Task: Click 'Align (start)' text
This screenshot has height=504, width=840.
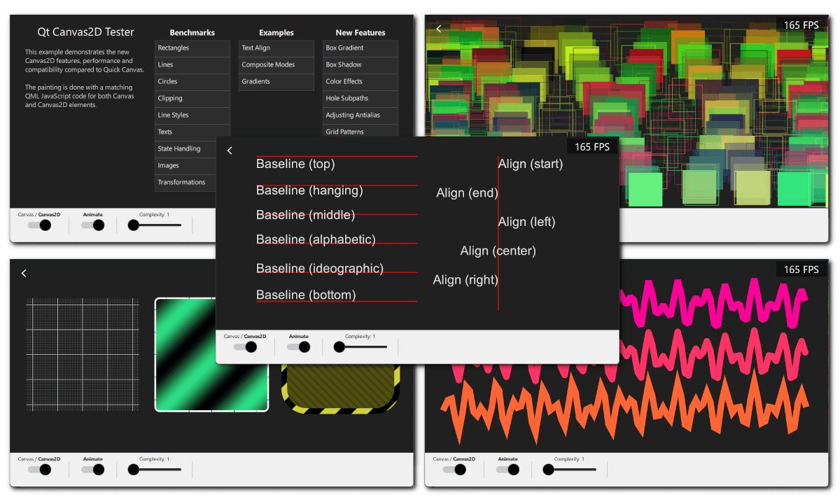Action: pyautogui.click(x=531, y=164)
